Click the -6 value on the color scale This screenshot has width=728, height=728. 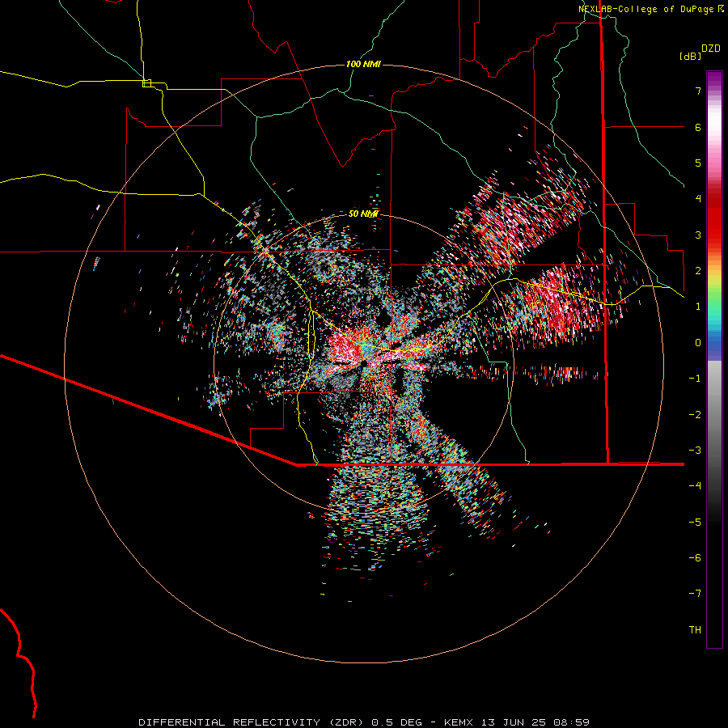[695, 558]
